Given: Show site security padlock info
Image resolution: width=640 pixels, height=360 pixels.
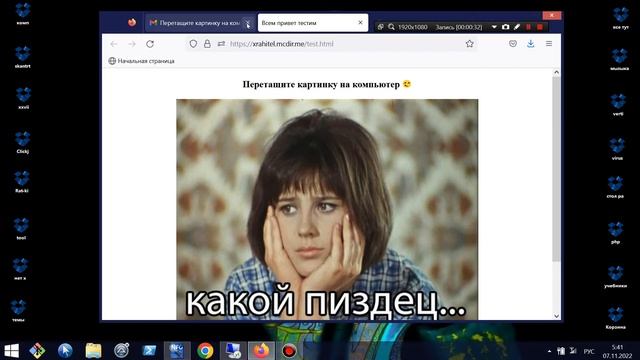Looking at the screenshot, I should 207,44.
